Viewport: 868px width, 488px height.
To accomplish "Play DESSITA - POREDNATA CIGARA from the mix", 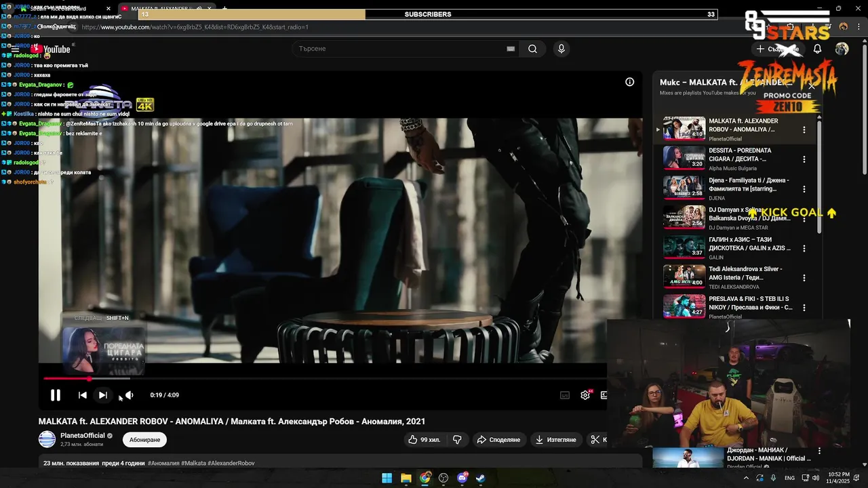I will pyautogui.click(x=684, y=158).
